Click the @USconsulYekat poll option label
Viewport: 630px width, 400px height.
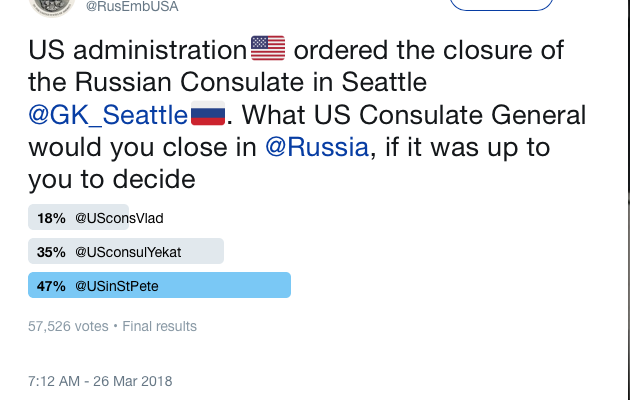[128, 252]
